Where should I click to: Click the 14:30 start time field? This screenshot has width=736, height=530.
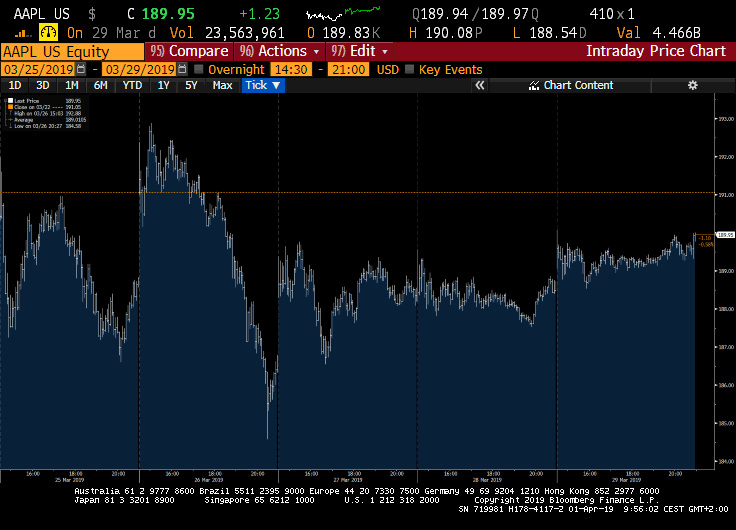point(291,69)
